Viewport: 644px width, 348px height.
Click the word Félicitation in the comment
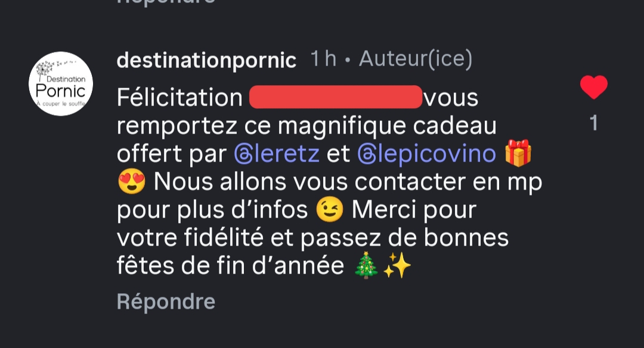179,98
